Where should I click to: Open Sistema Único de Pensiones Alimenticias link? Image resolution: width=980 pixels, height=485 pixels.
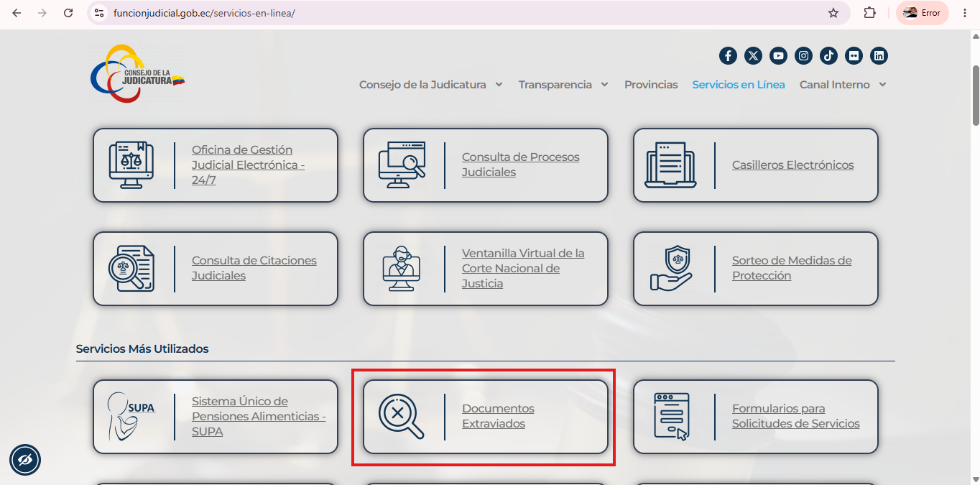click(259, 417)
